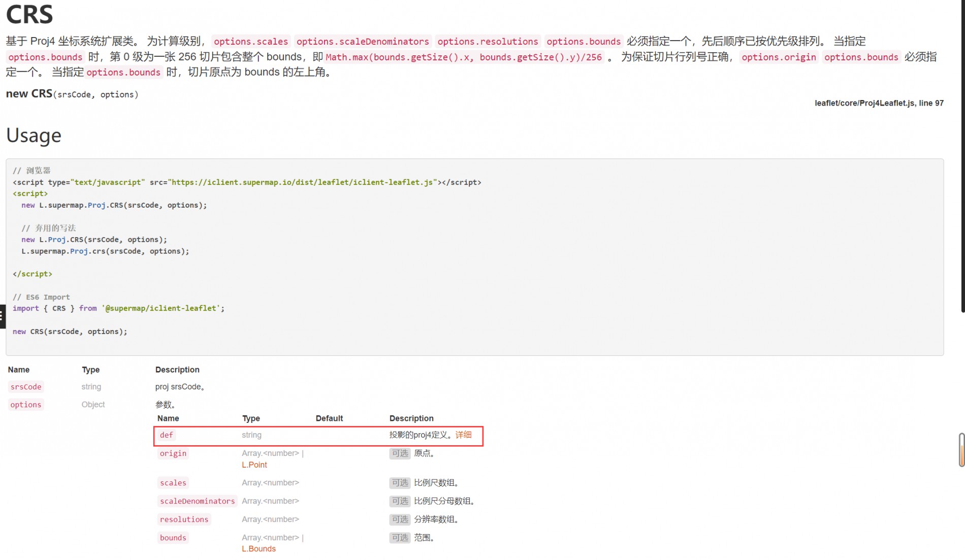965x560 pixels.
Task: Click the Usage section heading
Action: (x=34, y=136)
